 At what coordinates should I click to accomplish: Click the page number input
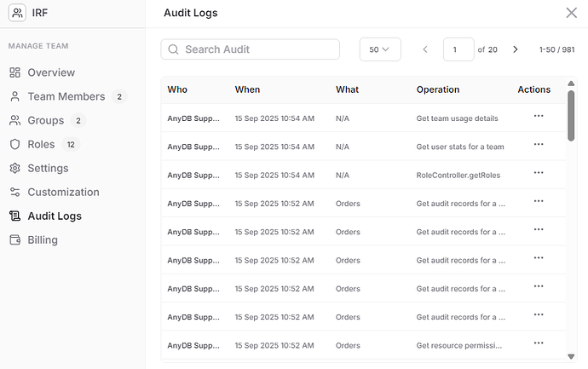pos(458,49)
